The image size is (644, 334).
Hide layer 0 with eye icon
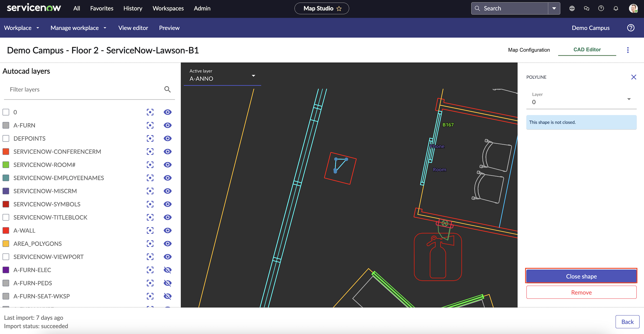[168, 112]
